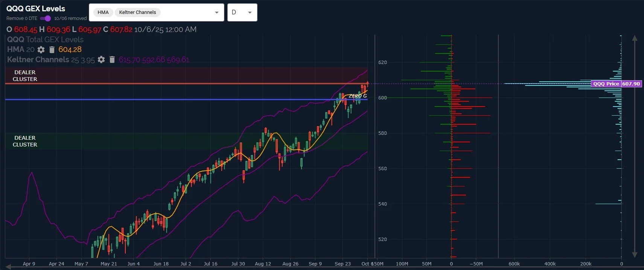Click the HMA value 604.28
This screenshot has width=644, height=270.
click(x=70, y=50)
